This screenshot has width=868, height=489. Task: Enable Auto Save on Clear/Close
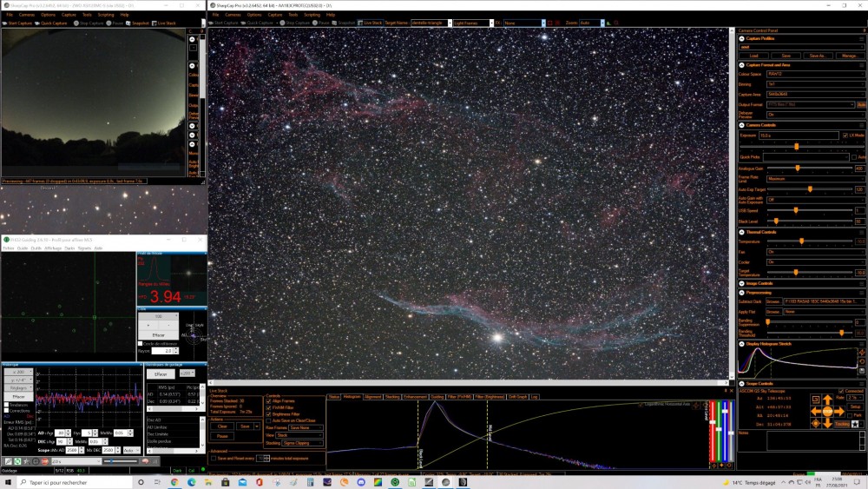pos(268,420)
